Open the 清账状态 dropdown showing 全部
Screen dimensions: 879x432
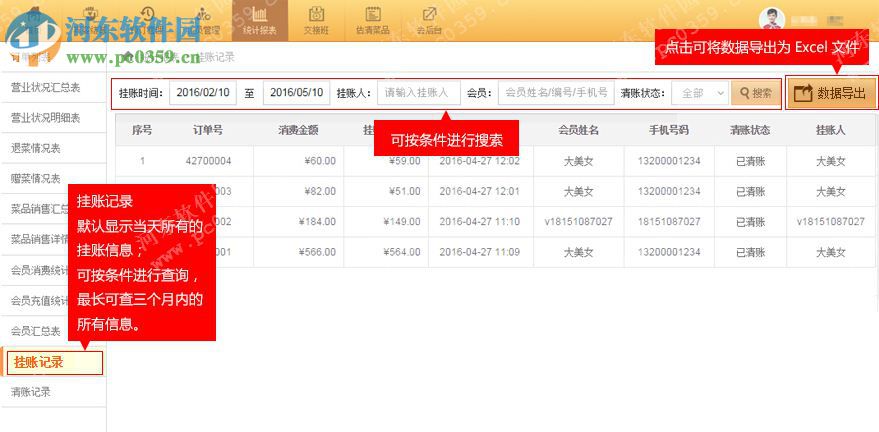click(x=700, y=93)
